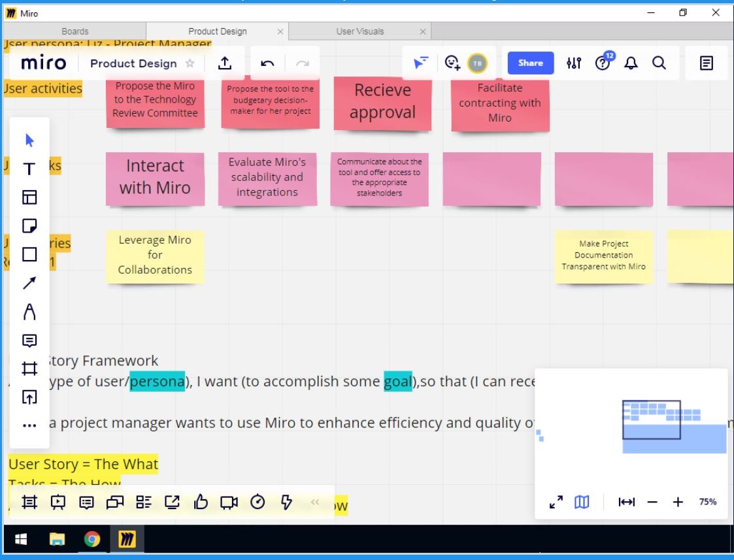Open Comments list in bottom toolbar
734x560 pixels.
pyautogui.click(x=86, y=502)
